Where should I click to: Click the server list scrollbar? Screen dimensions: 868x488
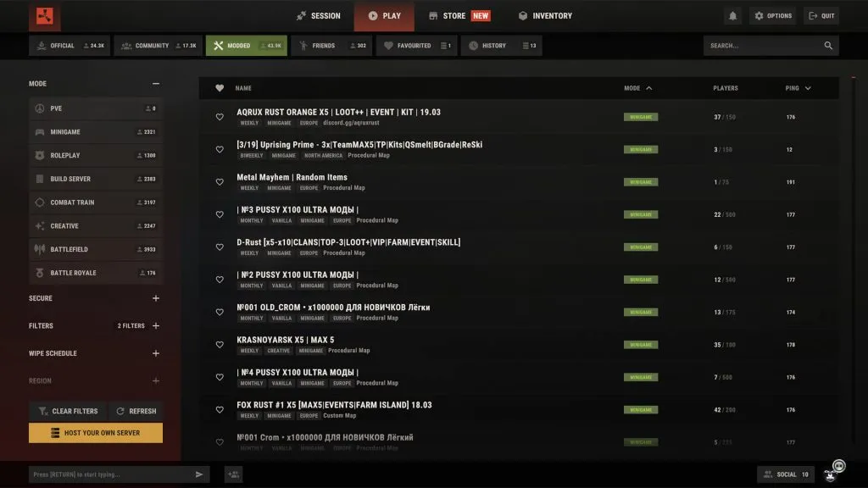854,260
